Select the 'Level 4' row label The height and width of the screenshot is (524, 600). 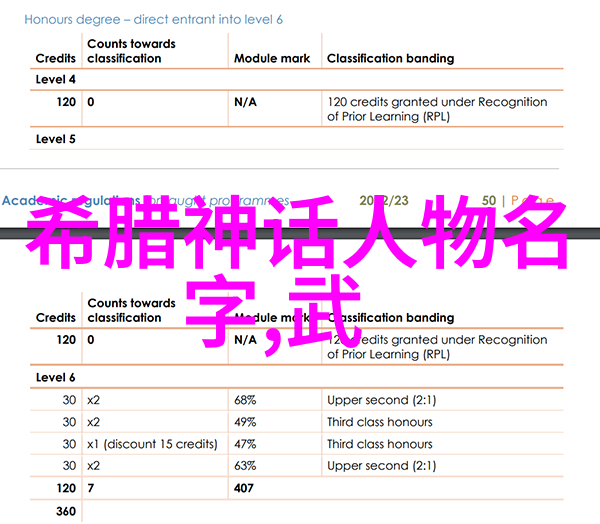[x=55, y=80]
